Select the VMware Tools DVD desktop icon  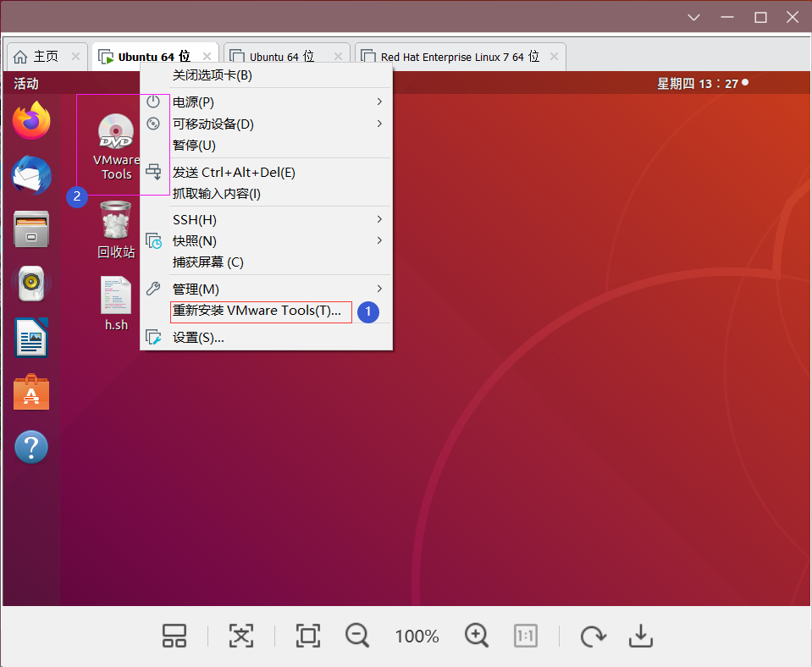click(116, 146)
